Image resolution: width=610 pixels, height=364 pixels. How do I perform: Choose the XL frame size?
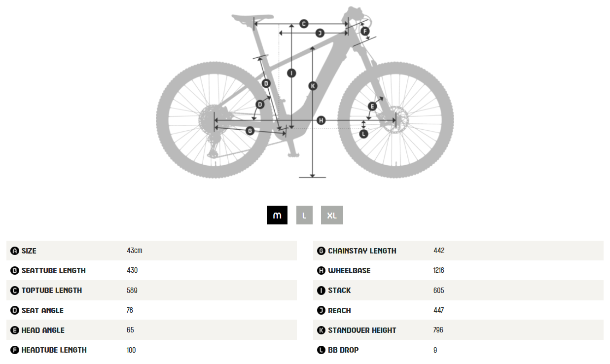(x=332, y=215)
